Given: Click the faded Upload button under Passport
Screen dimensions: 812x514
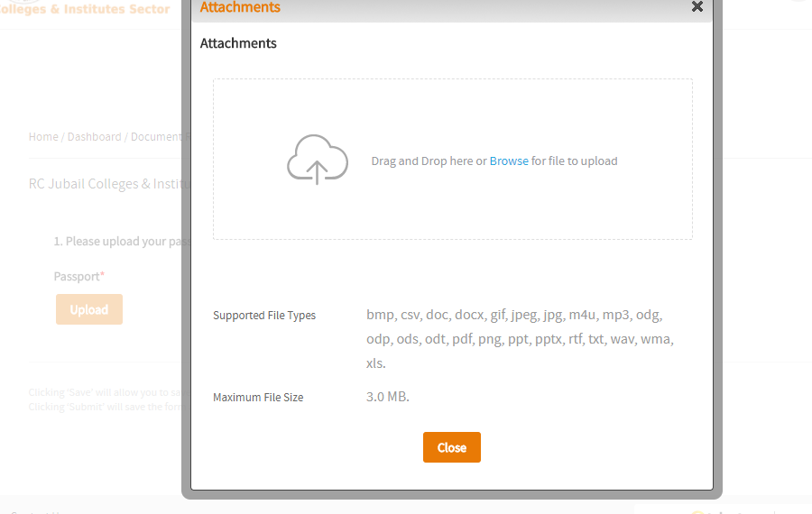Looking at the screenshot, I should tap(89, 309).
